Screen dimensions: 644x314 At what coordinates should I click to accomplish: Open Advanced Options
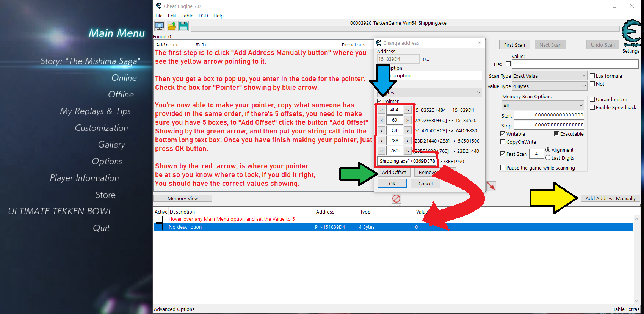click(x=174, y=309)
